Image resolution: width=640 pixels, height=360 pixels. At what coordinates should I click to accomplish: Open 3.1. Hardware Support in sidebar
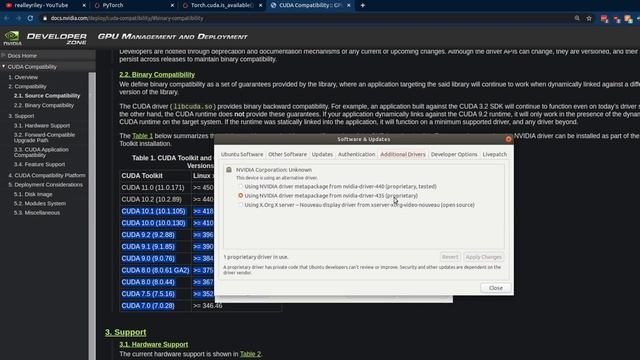pos(42,126)
